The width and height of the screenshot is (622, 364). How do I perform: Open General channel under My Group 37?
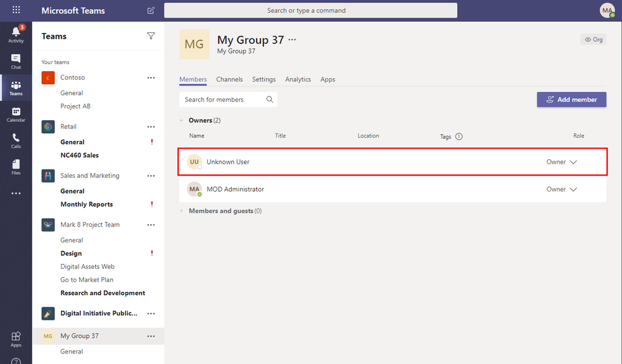click(x=72, y=352)
